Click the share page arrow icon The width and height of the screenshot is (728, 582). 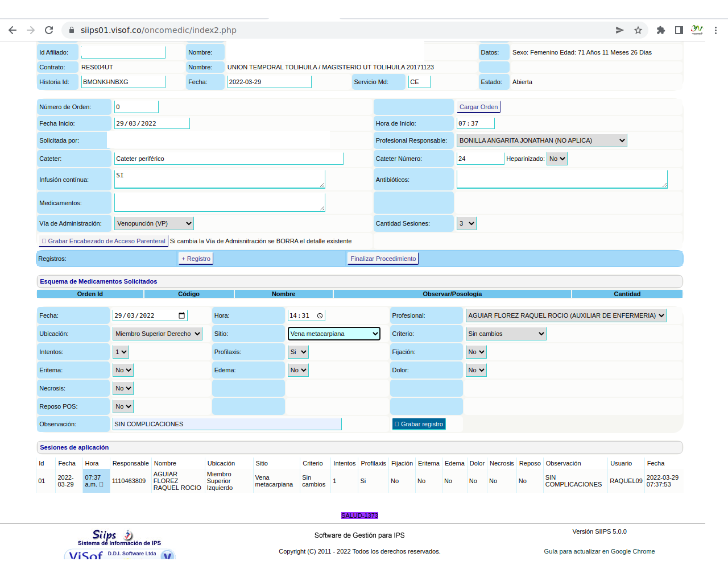(619, 30)
